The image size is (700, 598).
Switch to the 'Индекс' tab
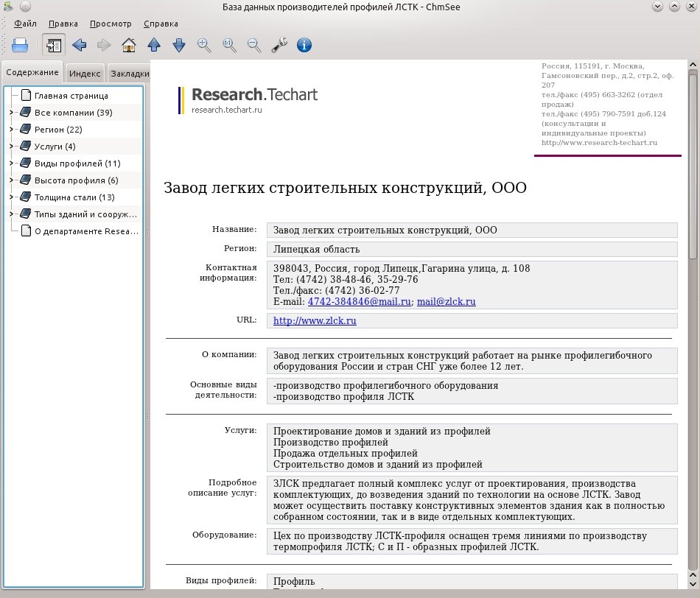[x=85, y=73]
